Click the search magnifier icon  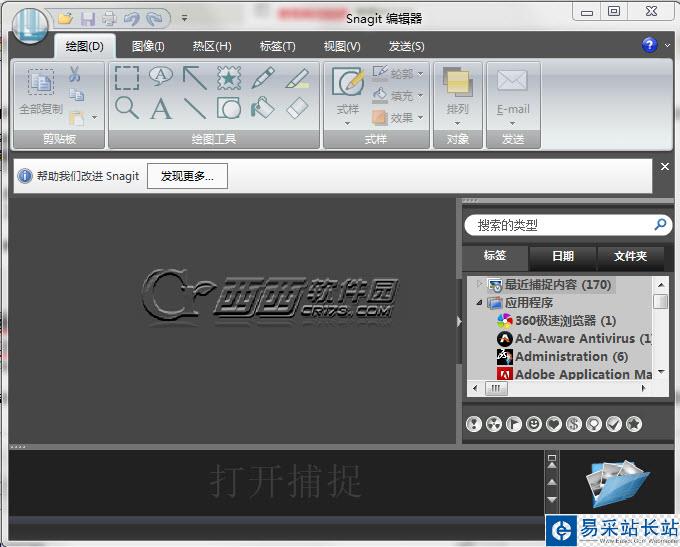(660, 224)
